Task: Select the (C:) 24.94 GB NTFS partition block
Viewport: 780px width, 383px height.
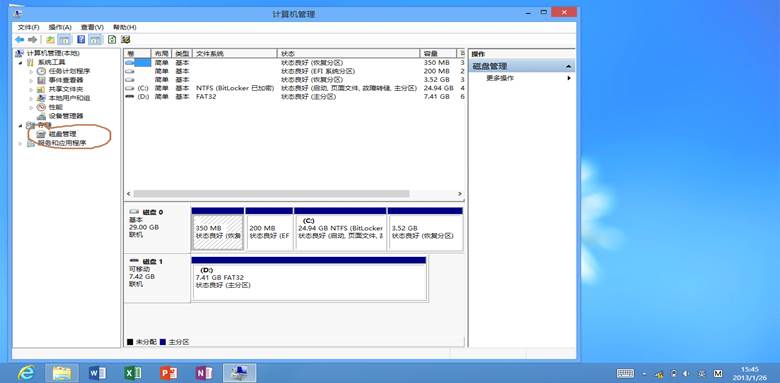Action: tap(340, 229)
